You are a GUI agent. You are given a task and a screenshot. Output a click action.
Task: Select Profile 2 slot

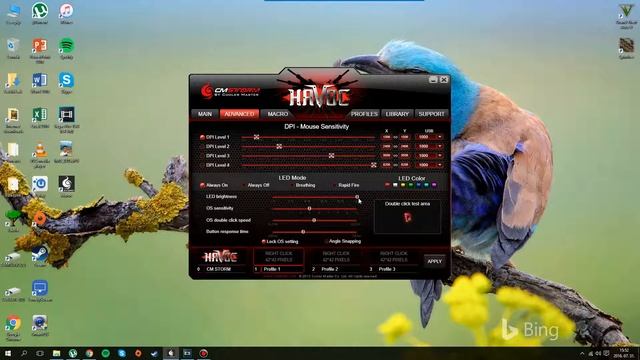(x=336, y=260)
